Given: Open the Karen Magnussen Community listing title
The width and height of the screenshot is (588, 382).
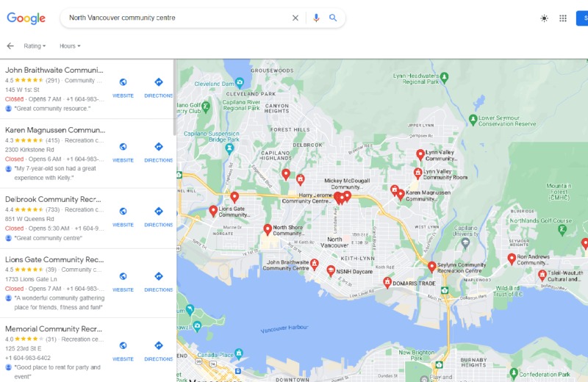Looking at the screenshot, I should point(55,130).
